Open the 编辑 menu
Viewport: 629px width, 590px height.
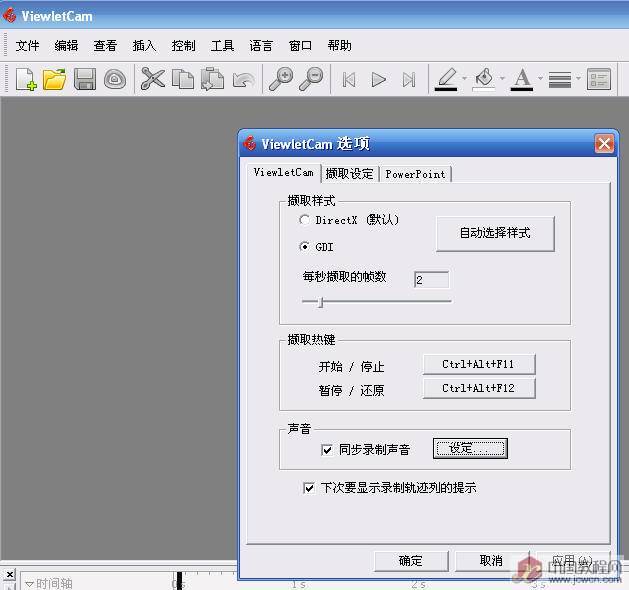66,45
